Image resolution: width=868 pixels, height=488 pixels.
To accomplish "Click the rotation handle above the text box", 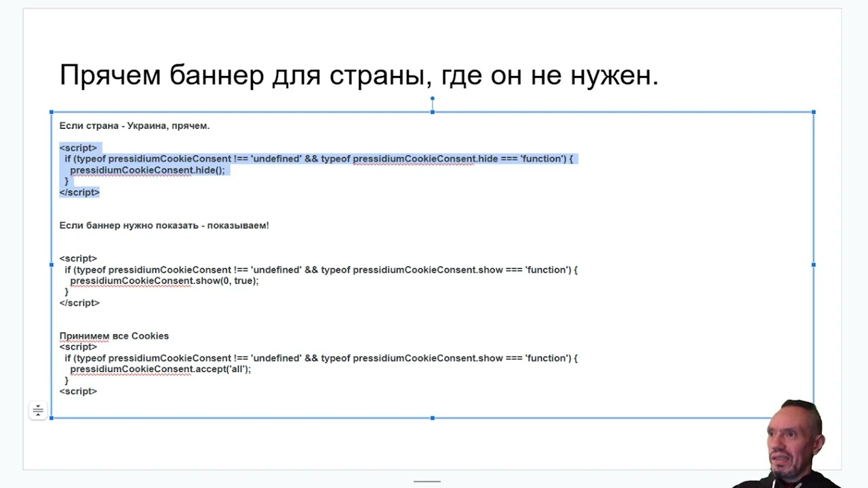I will 432,99.
